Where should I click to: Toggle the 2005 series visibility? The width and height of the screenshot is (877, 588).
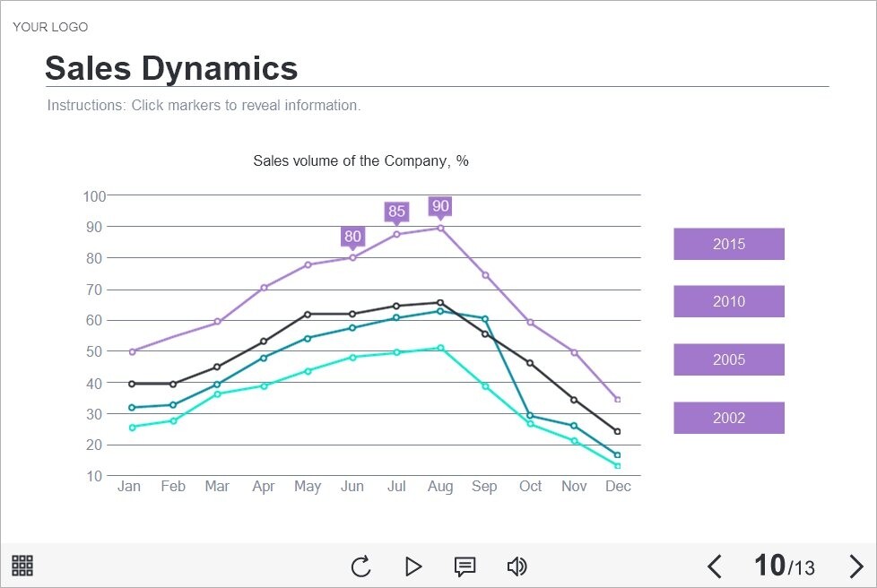point(728,359)
